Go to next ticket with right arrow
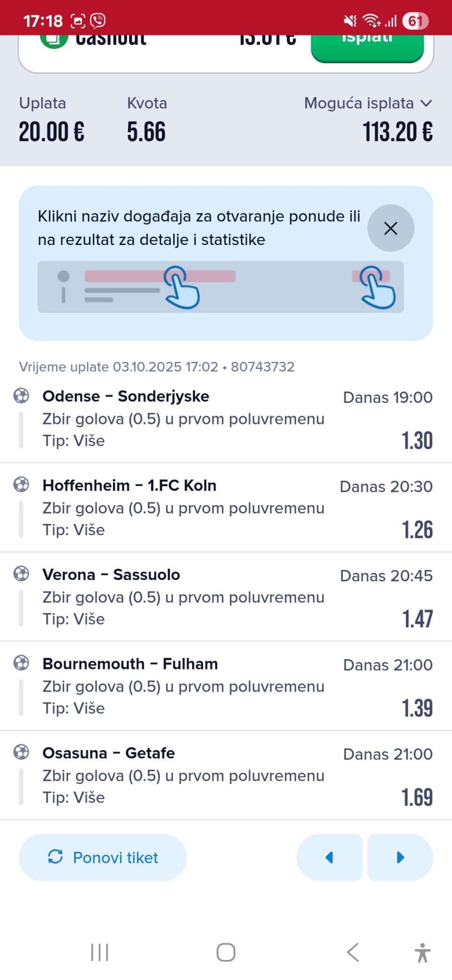The width and height of the screenshot is (452, 980). point(400,857)
